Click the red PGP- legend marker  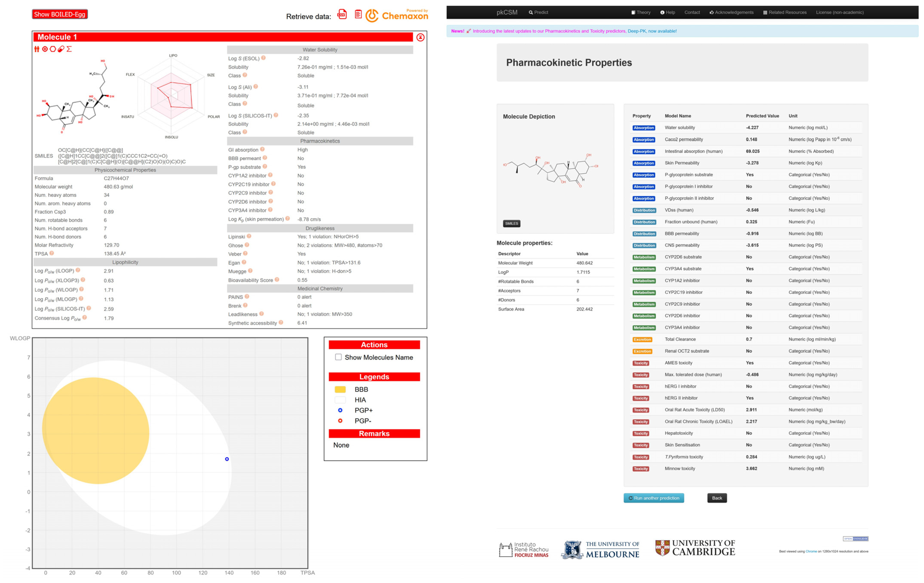pos(340,421)
